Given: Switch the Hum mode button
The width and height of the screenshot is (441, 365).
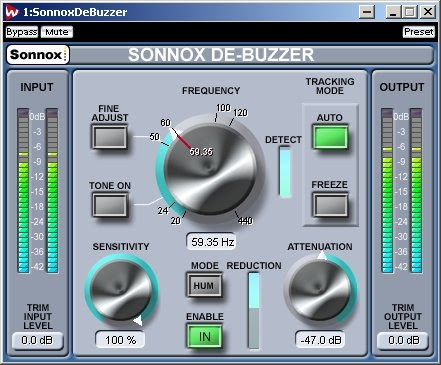Looking at the screenshot, I should tap(204, 285).
